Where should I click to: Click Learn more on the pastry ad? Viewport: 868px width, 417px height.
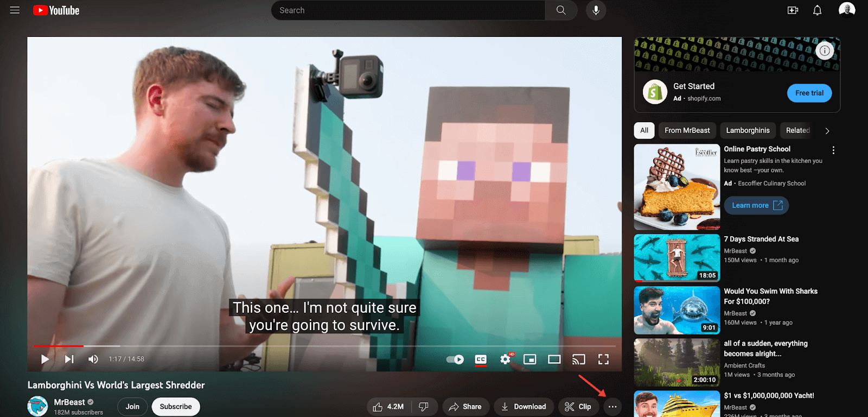(756, 205)
